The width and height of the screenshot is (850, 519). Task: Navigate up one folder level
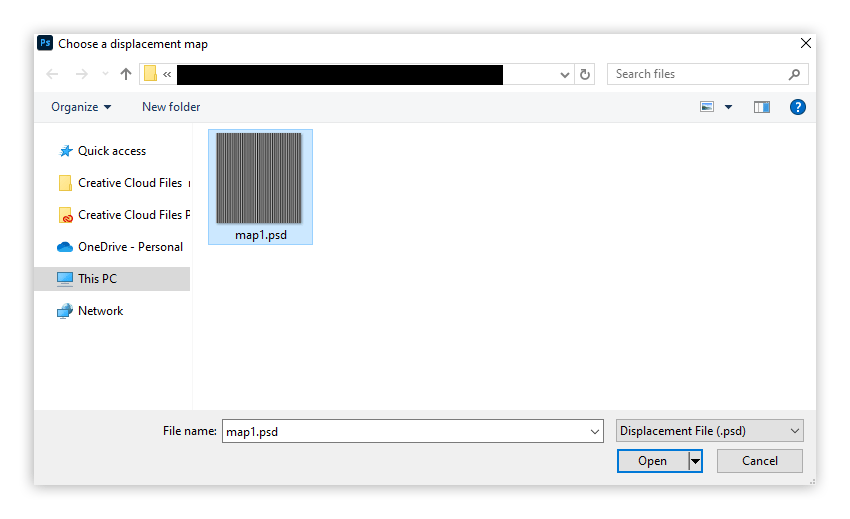(126, 74)
